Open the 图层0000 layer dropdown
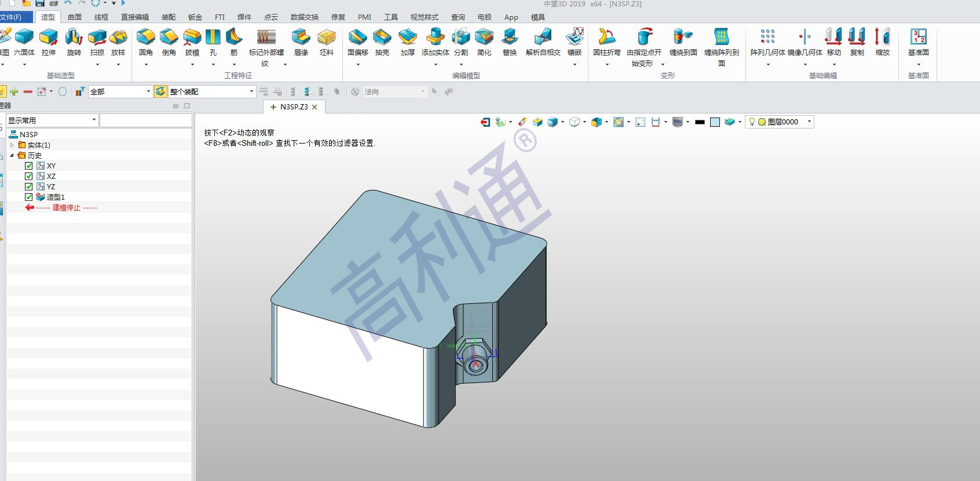Viewport: 980px width, 481px height. [809, 122]
